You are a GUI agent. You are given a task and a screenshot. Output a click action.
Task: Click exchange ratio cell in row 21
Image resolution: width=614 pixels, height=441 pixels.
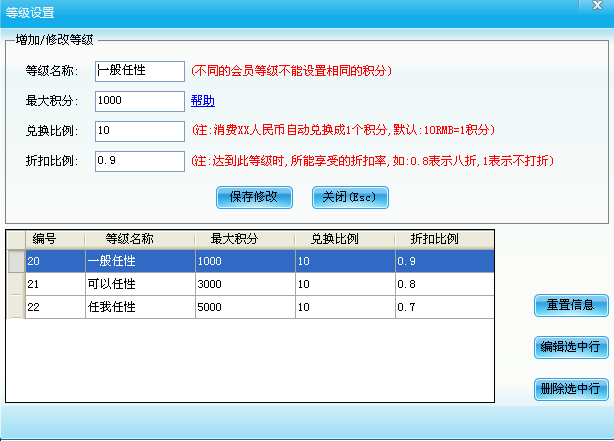pyautogui.click(x=345, y=284)
